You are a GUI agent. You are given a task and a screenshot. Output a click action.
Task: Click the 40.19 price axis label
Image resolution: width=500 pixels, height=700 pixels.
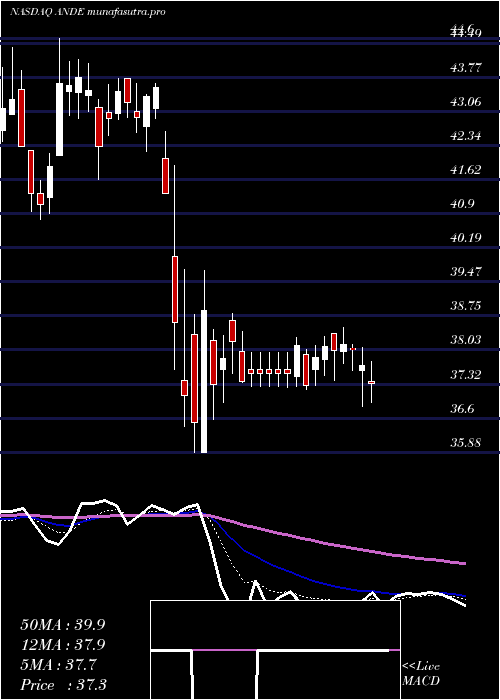point(466,238)
